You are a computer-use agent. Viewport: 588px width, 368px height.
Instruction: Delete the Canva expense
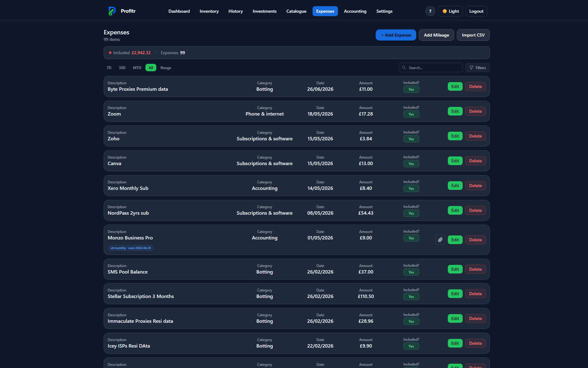(x=475, y=161)
